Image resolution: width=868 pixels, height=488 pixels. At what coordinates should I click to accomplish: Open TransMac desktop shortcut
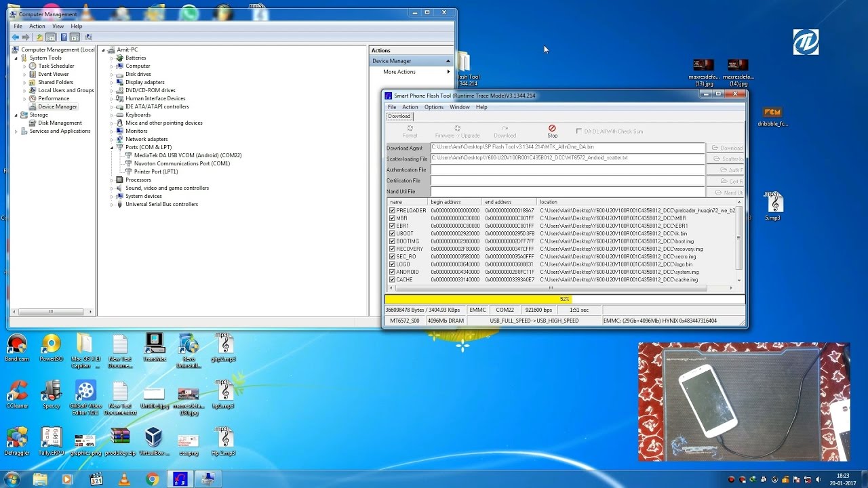tap(154, 348)
